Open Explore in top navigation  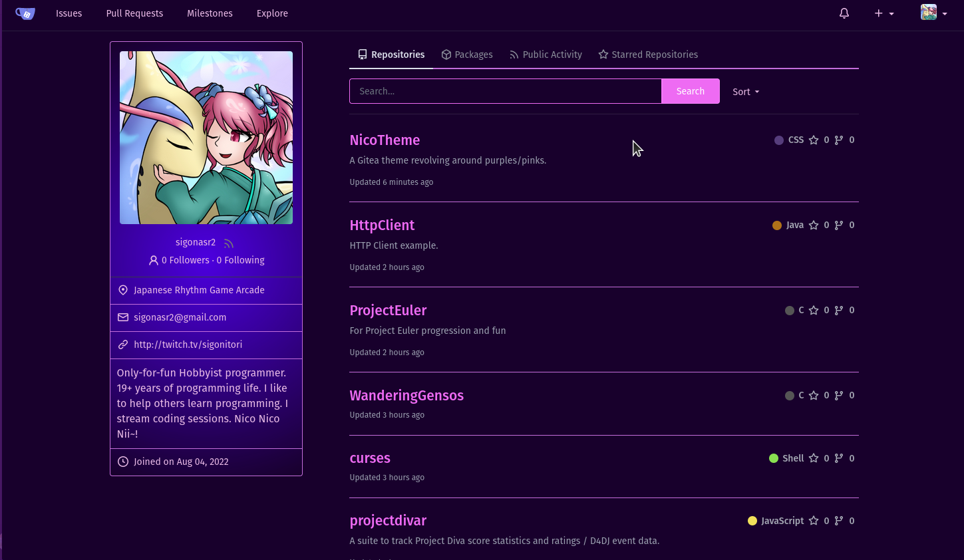click(x=272, y=13)
